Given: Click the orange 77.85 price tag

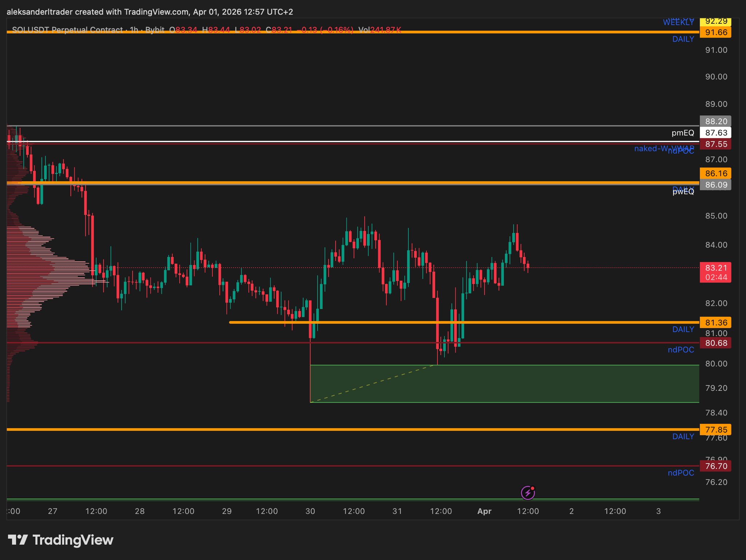Looking at the screenshot, I should coord(715,430).
